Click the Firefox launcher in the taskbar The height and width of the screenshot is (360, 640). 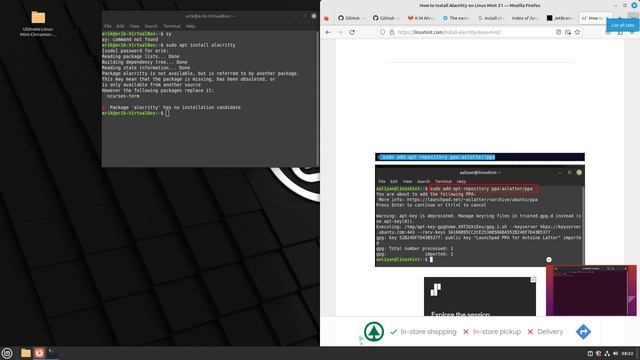(x=39, y=353)
